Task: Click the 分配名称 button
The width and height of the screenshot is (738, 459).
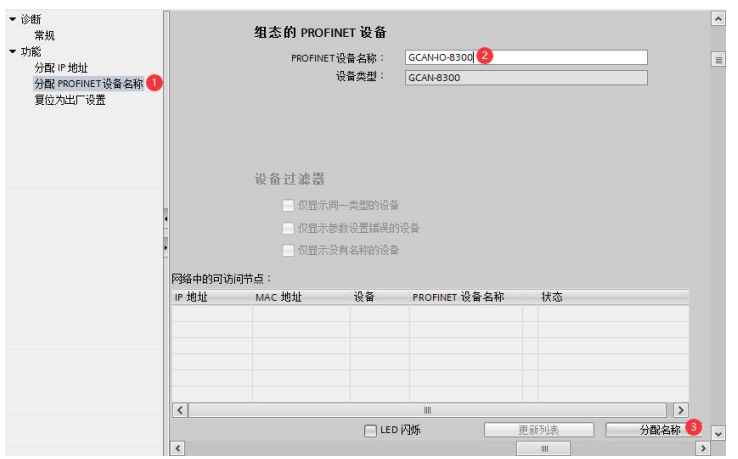Action: click(x=653, y=430)
